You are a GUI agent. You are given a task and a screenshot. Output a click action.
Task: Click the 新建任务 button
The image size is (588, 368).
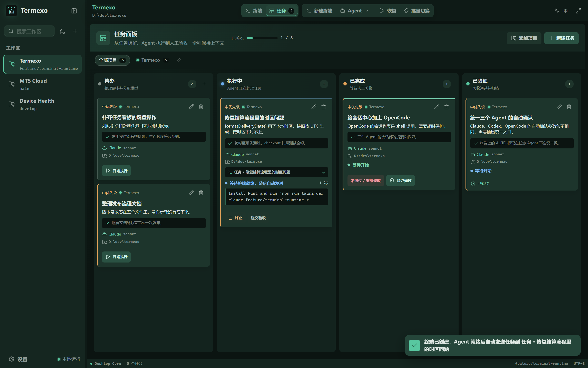click(561, 38)
